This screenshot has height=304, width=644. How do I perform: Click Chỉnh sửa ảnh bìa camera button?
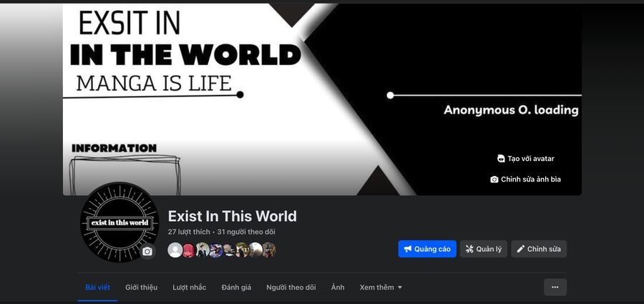click(526, 179)
